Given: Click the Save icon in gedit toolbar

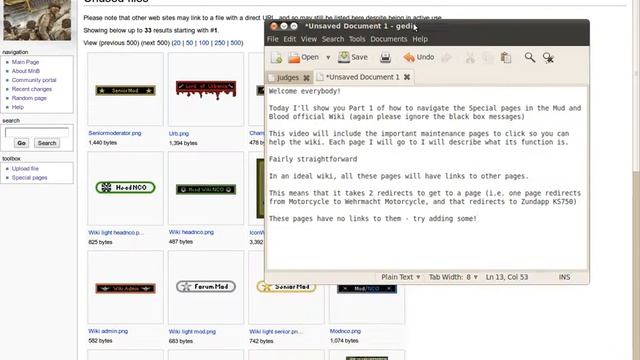Looking at the screenshot, I should [x=344, y=57].
